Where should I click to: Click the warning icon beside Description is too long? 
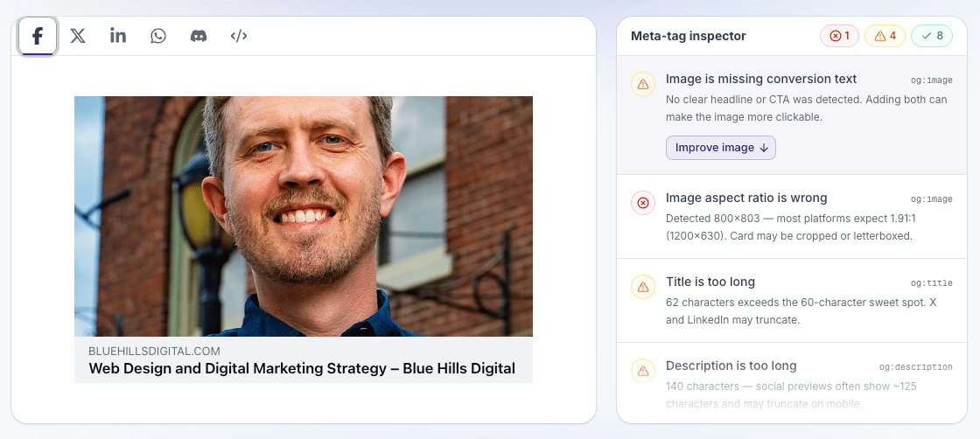[x=643, y=371]
